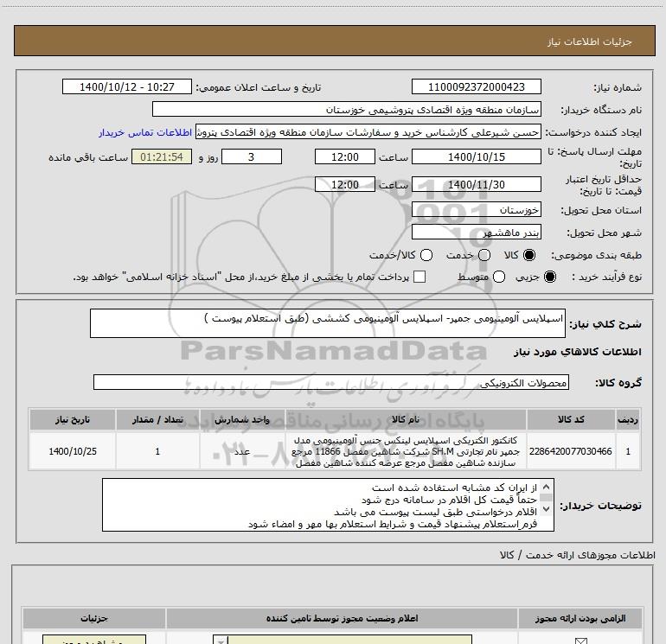Click the کد کالا column header
Image resolution: width=666 pixels, height=644 pixels.
point(571,420)
